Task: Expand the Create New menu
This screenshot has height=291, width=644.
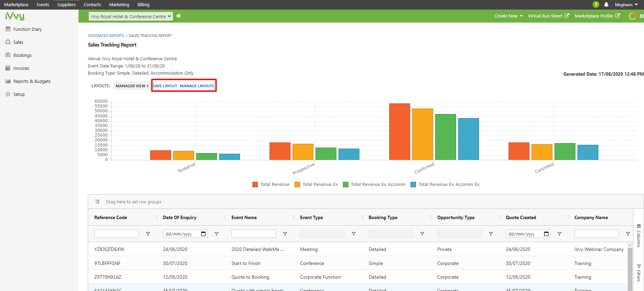Action: click(509, 16)
